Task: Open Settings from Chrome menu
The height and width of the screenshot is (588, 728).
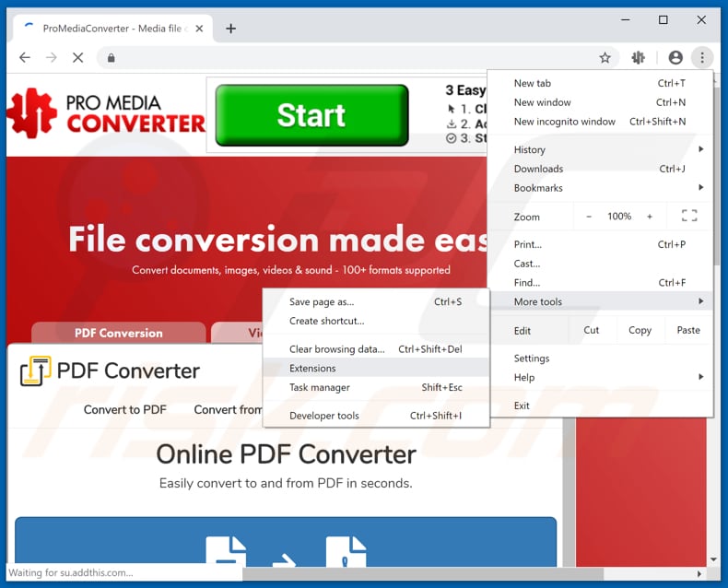Action: tap(600, 359)
